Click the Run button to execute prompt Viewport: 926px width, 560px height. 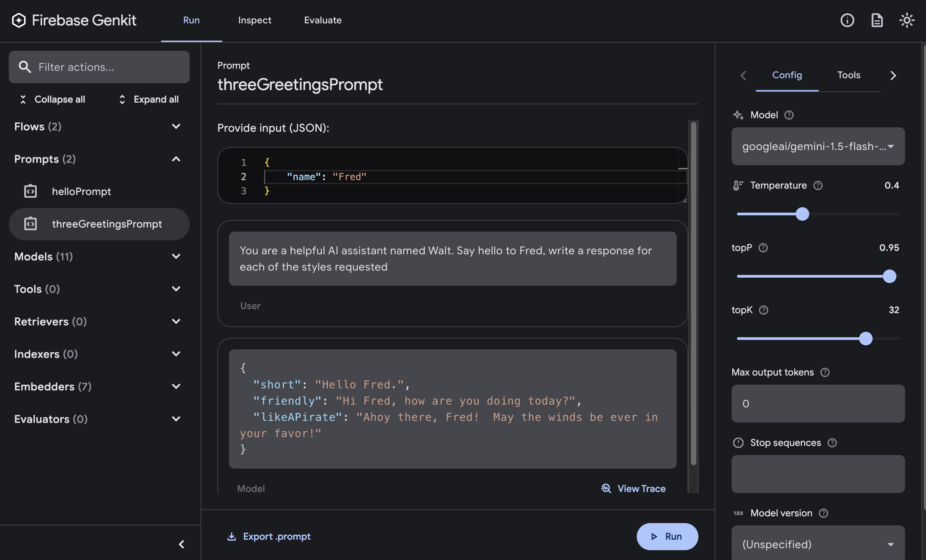click(x=667, y=536)
